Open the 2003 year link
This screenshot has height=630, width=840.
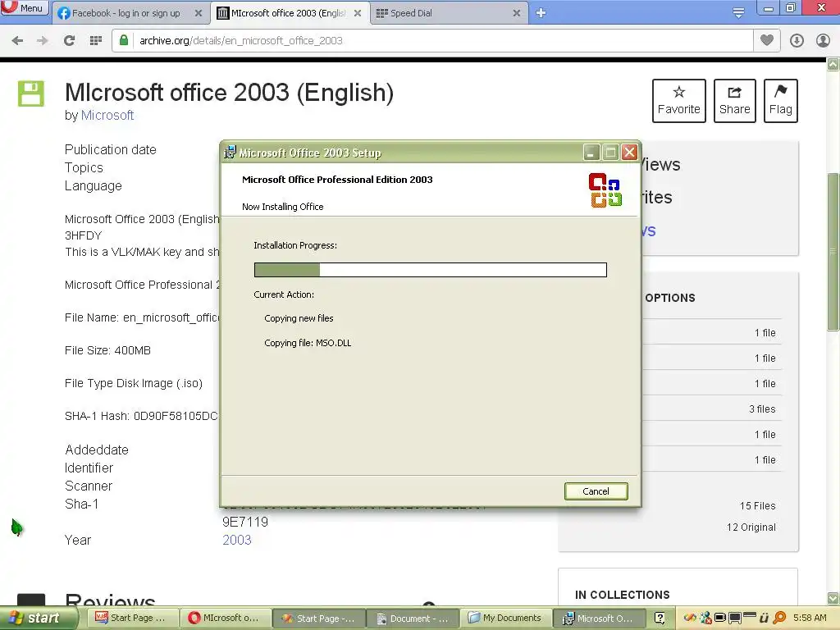click(237, 540)
